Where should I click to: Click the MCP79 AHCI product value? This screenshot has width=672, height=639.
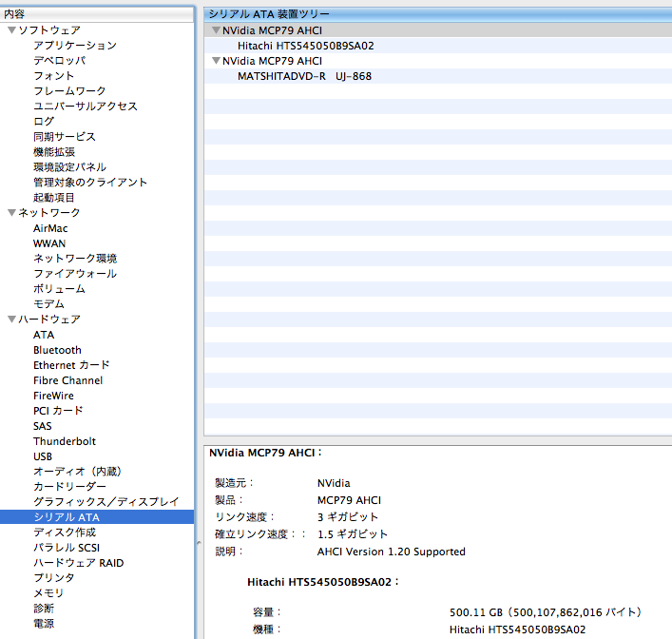[x=349, y=500]
